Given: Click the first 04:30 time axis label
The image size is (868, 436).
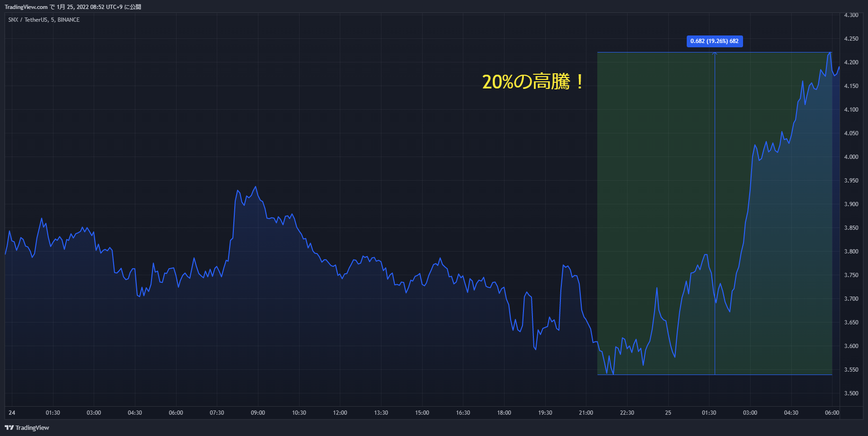Looking at the screenshot, I should click(x=135, y=413).
